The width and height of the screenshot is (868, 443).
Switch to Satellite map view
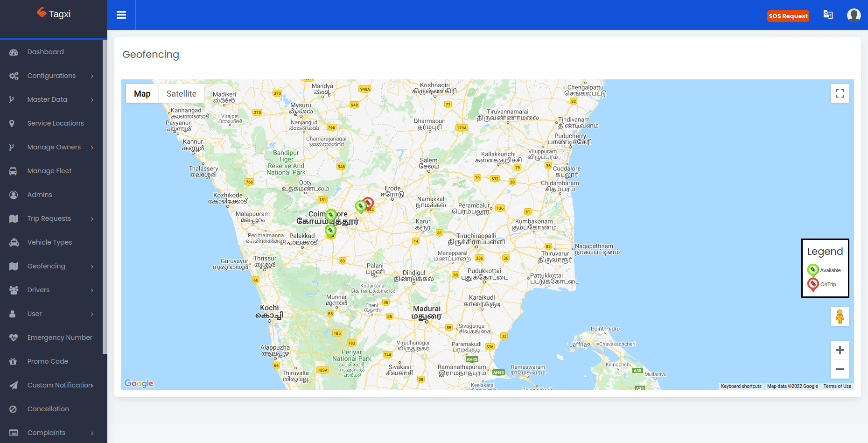coord(181,94)
